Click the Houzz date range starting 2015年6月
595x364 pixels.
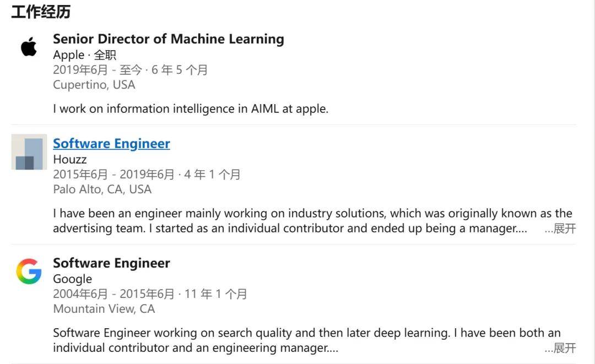coord(147,175)
